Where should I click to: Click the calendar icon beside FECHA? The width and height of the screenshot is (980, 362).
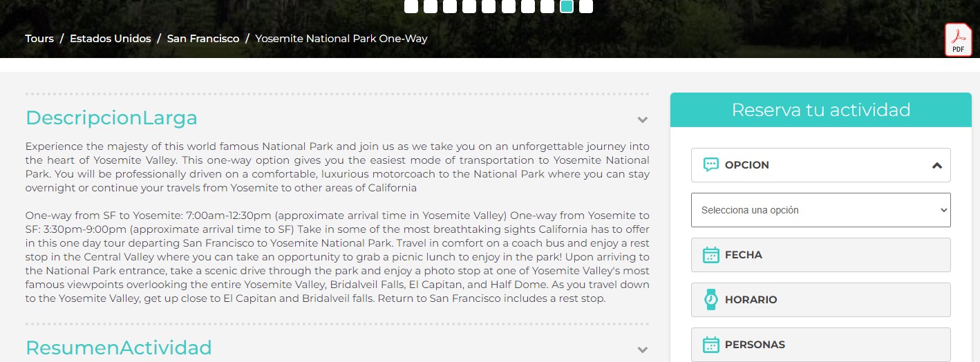pos(710,255)
